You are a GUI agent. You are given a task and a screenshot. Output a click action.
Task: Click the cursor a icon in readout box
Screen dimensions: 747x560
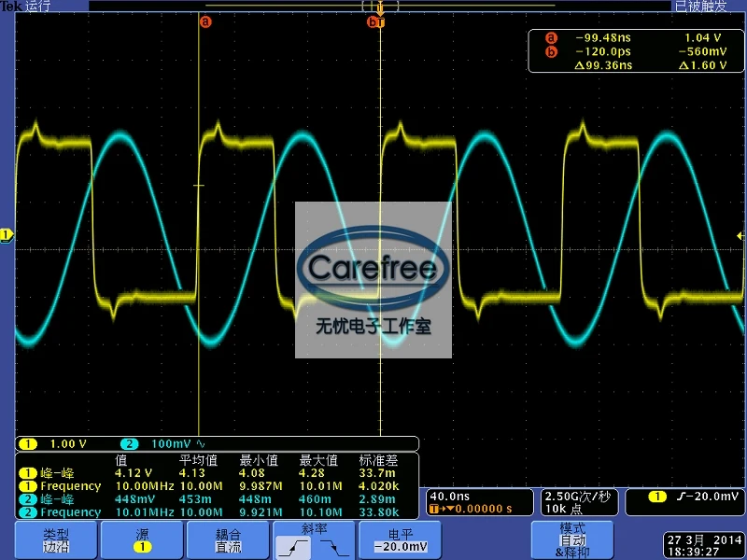coord(551,37)
